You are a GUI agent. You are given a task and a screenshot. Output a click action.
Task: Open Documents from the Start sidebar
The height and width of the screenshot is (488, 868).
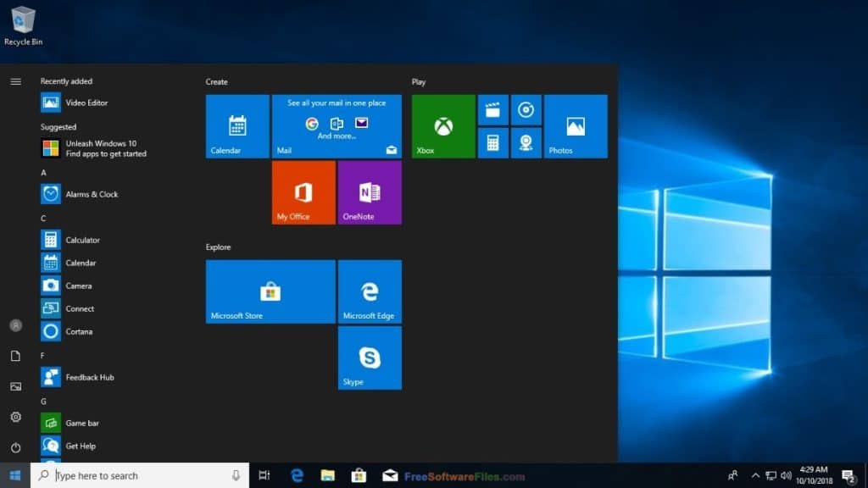point(15,356)
